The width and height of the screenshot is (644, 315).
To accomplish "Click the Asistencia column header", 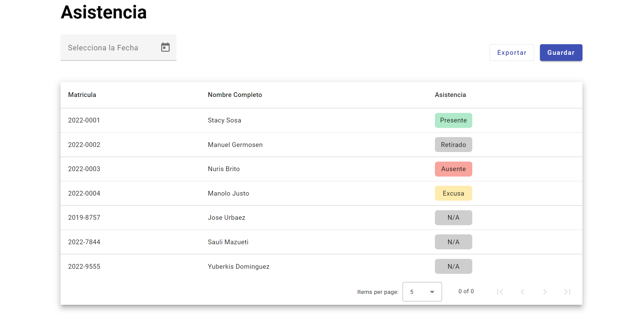I will coord(450,95).
